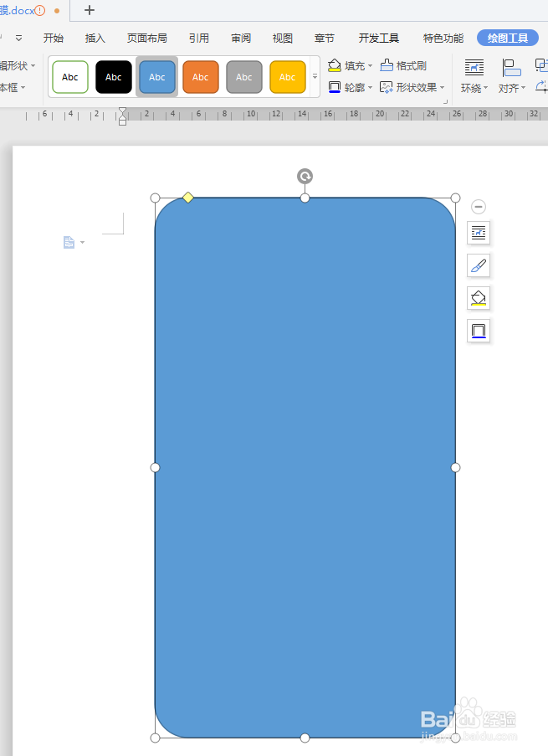Click floating shape style brush icon
548x756 pixels.
(479, 265)
